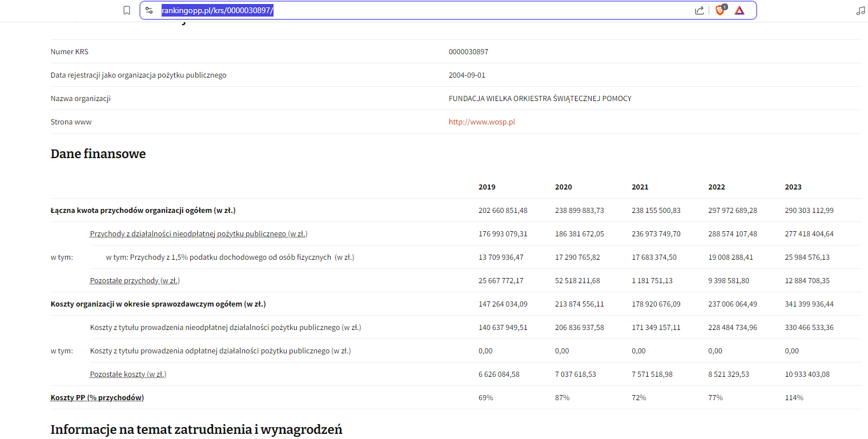Screen dimensions: 868x439
Task: Click 'Pozostałe koszty (w zł.)' label
Action: (x=128, y=374)
